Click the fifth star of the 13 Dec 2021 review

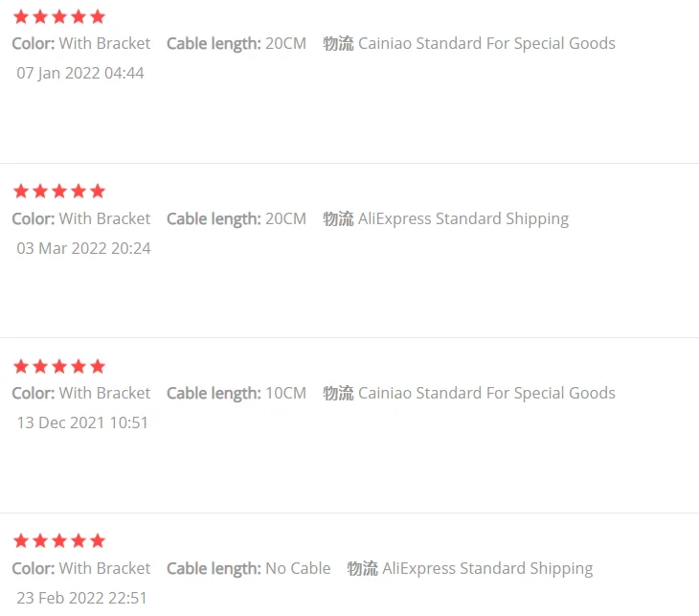pos(97,366)
